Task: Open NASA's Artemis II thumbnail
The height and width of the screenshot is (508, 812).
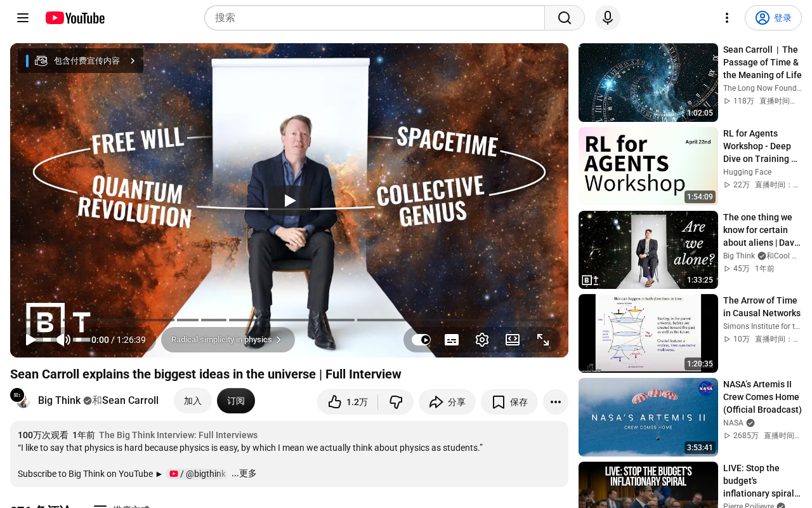Action: click(648, 417)
